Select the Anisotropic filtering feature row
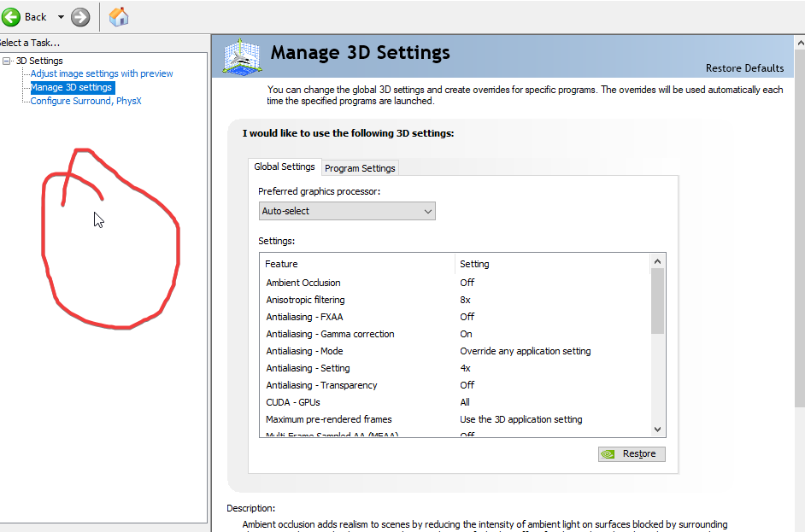The image size is (805, 532). [x=455, y=300]
